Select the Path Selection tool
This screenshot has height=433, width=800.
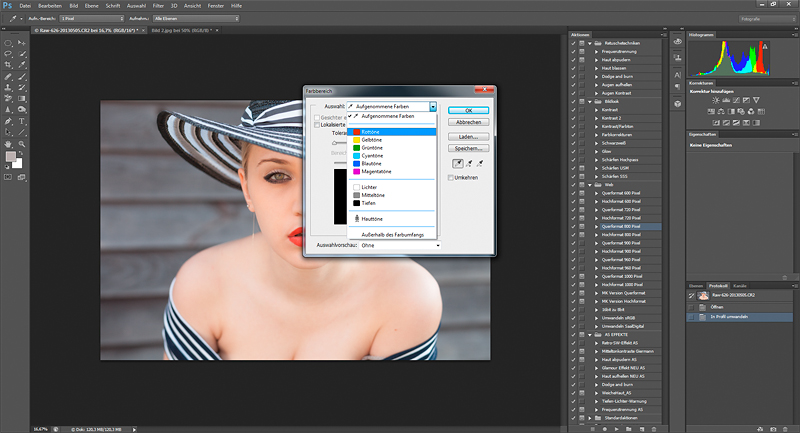[x=8, y=133]
